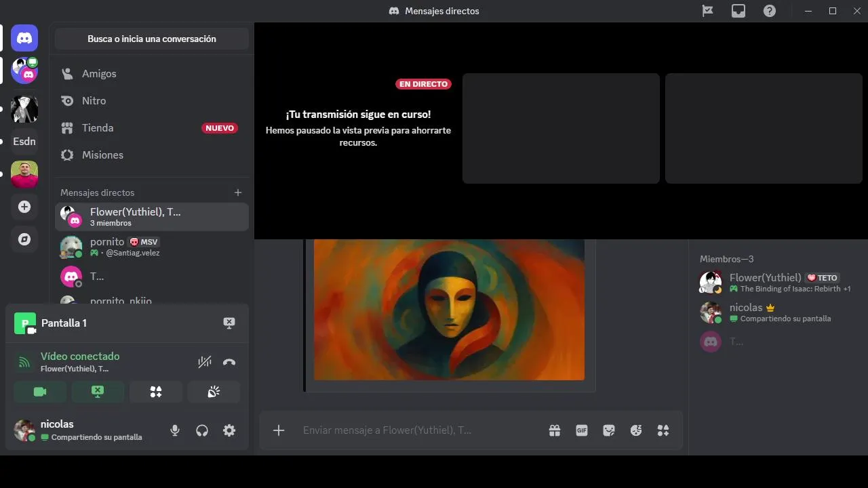The width and height of the screenshot is (868, 488).
Task: Attach file with plus icon
Action: (x=279, y=430)
